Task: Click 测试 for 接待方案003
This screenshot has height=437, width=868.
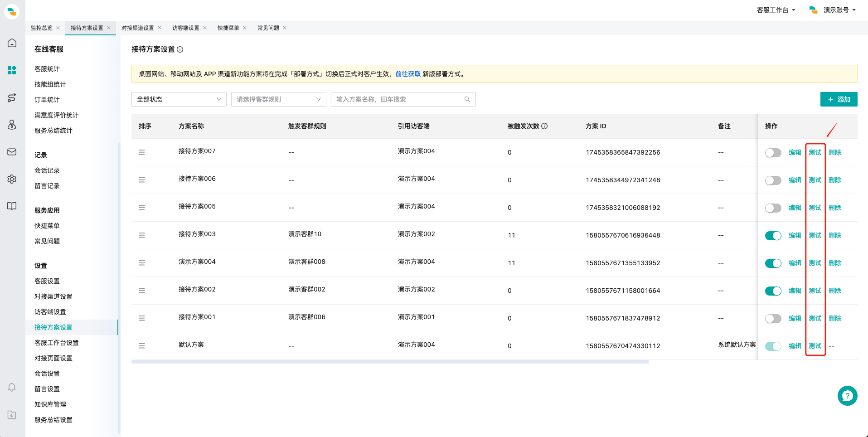Action: pyautogui.click(x=815, y=235)
